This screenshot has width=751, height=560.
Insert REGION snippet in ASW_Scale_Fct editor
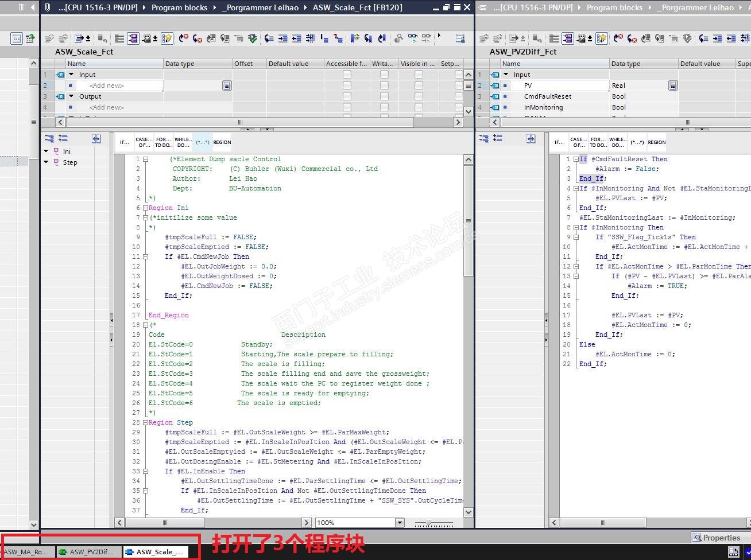[222, 142]
